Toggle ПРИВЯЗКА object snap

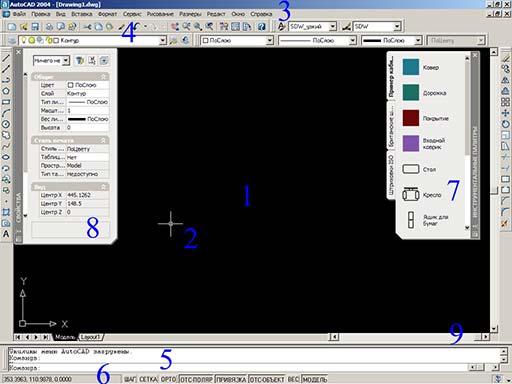point(231,379)
